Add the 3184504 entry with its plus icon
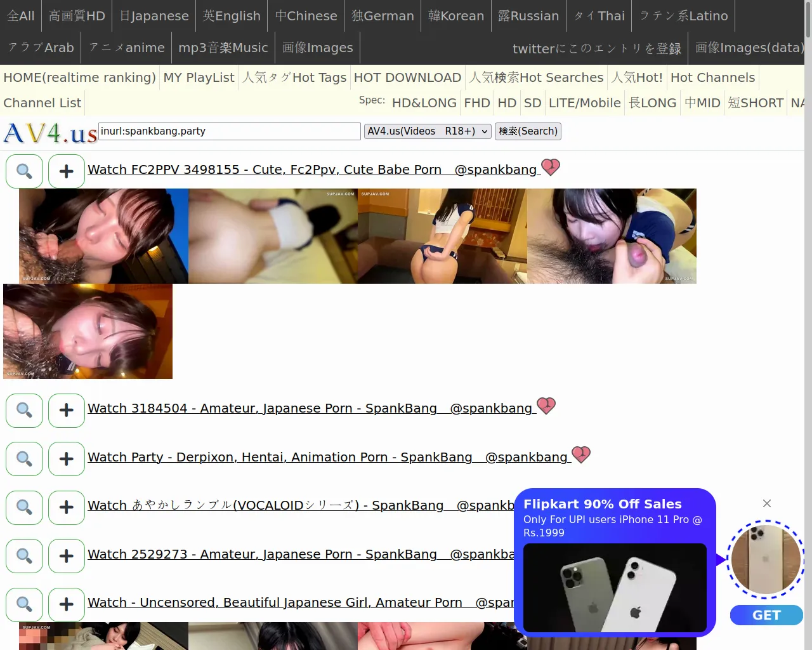This screenshot has height=650, width=812. [67, 410]
